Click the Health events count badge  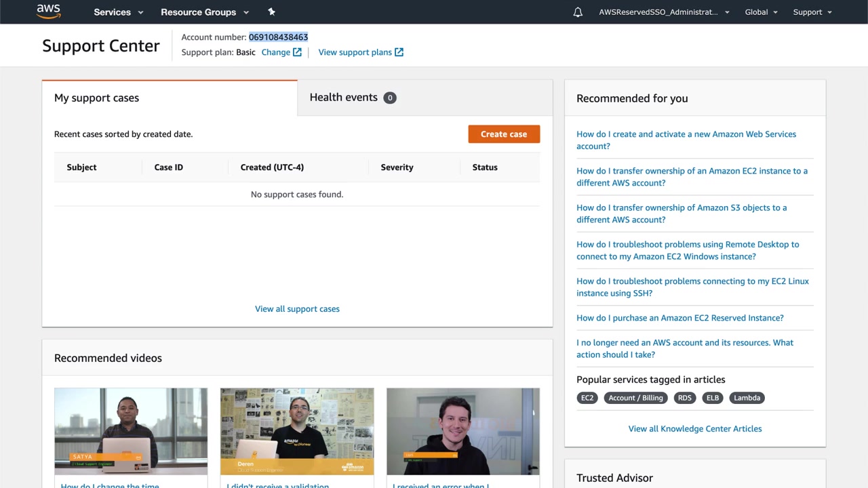(390, 98)
